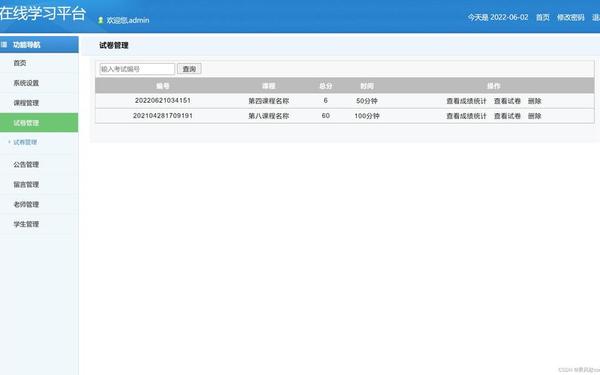The height and width of the screenshot is (375, 600).
Task: Click the 功能导航 sidebar header
Action: [39, 45]
